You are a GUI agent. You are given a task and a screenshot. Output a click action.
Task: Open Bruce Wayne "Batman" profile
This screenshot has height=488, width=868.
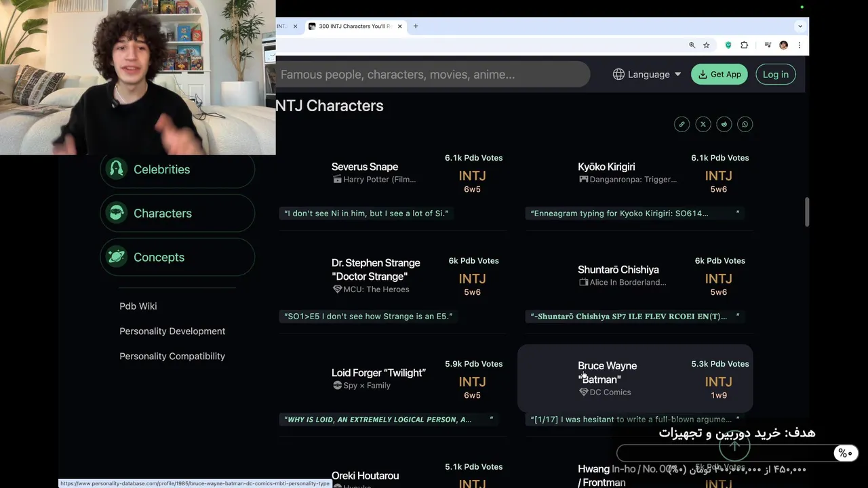(608, 373)
